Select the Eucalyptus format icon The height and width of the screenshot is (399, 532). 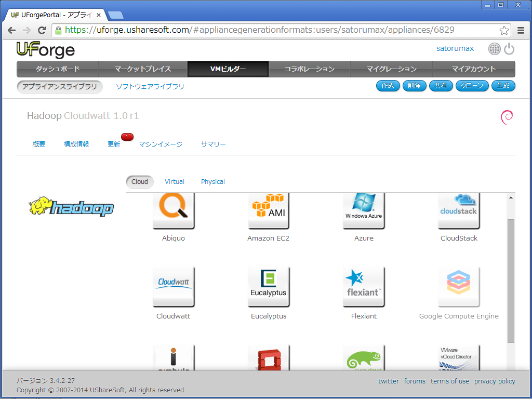pyautogui.click(x=269, y=287)
